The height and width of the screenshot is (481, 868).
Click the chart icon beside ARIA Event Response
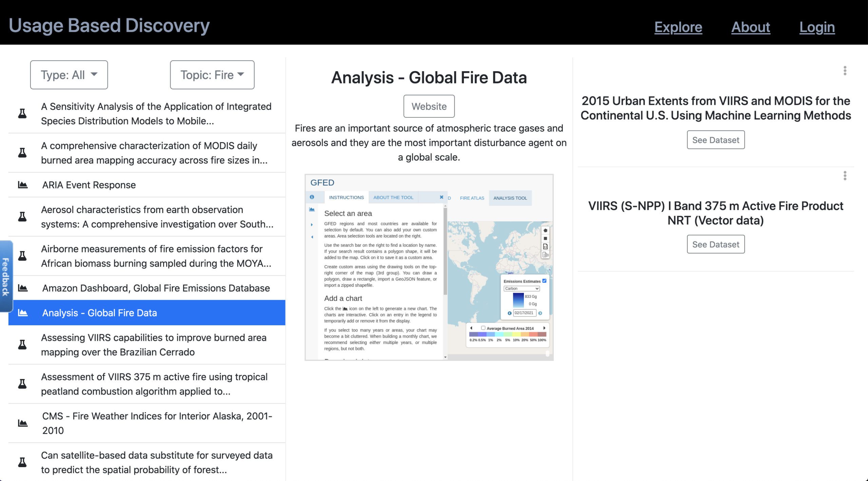22,184
